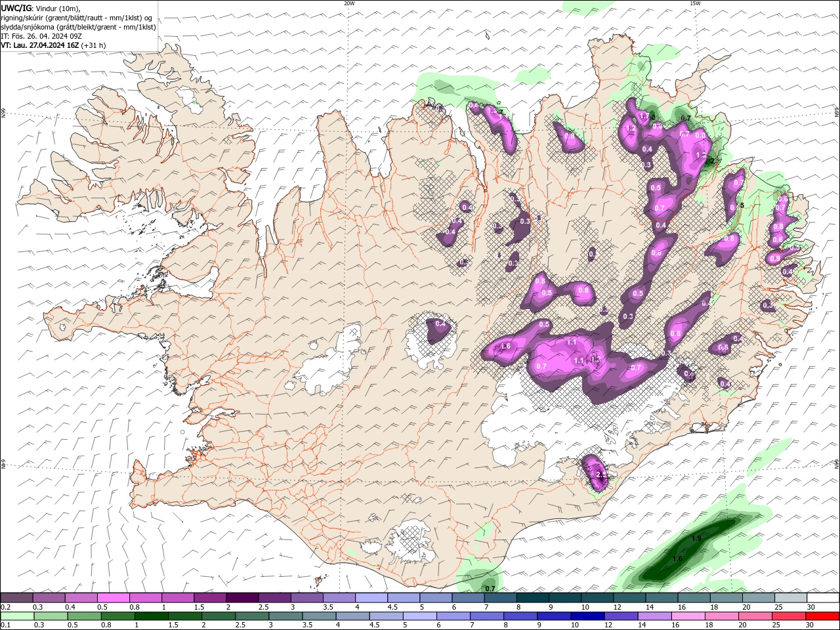Click the violet swatch labeled 12 on rain scale
This screenshot has height=630, width=840.
coord(621,616)
